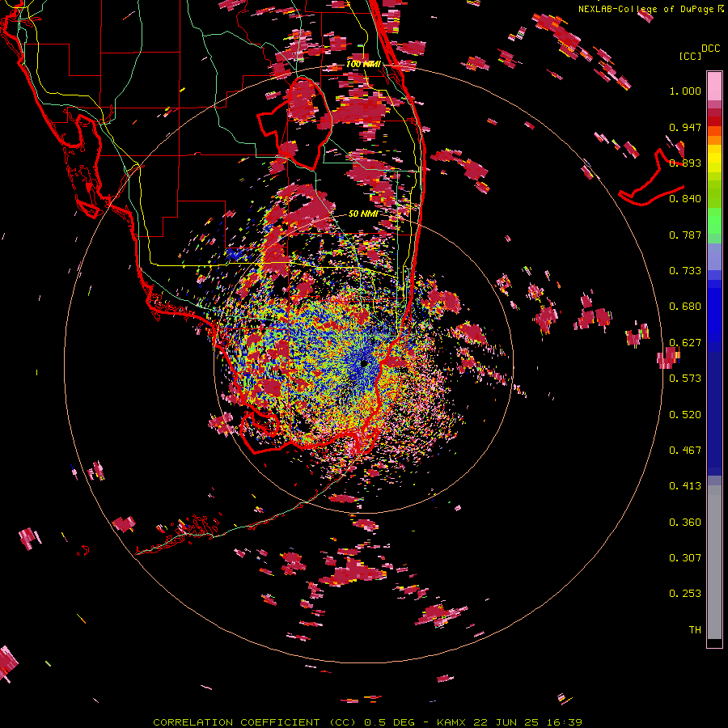Pick the bright green color bar segment
Viewport: 728px width, 728px height.
[714, 221]
